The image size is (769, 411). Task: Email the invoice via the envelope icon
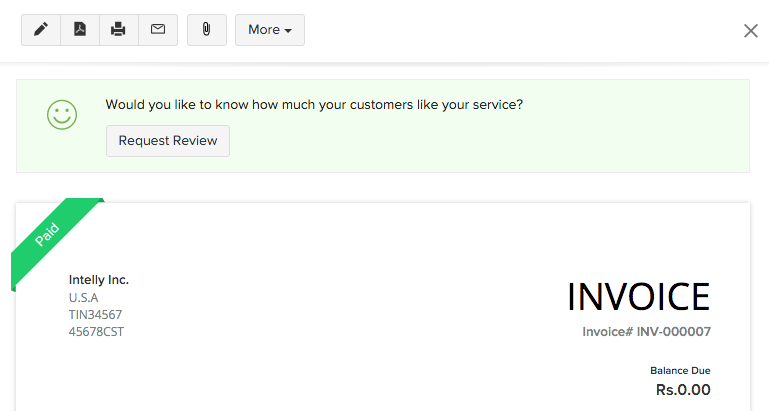tap(158, 30)
